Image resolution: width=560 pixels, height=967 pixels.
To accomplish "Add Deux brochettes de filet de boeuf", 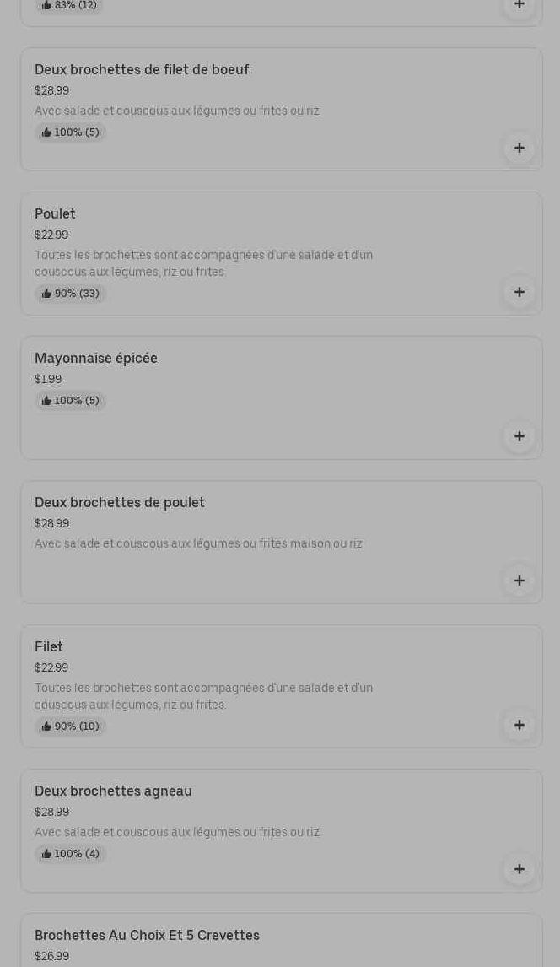I will click(x=519, y=149).
